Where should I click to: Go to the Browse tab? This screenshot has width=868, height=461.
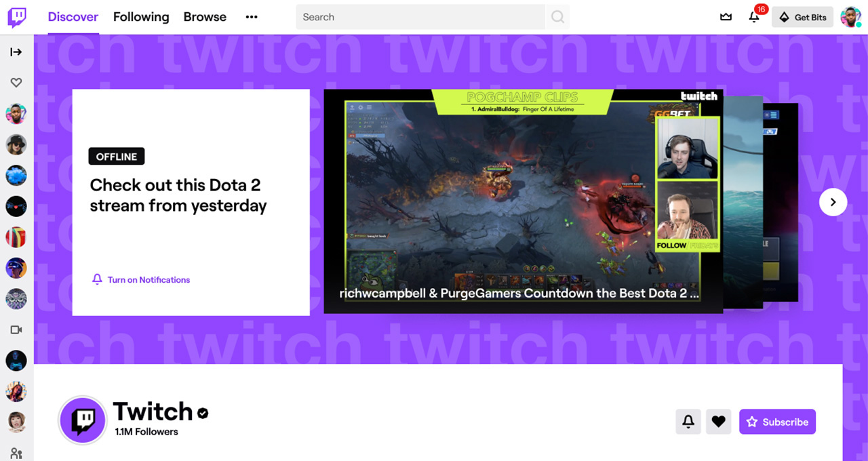pyautogui.click(x=205, y=17)
